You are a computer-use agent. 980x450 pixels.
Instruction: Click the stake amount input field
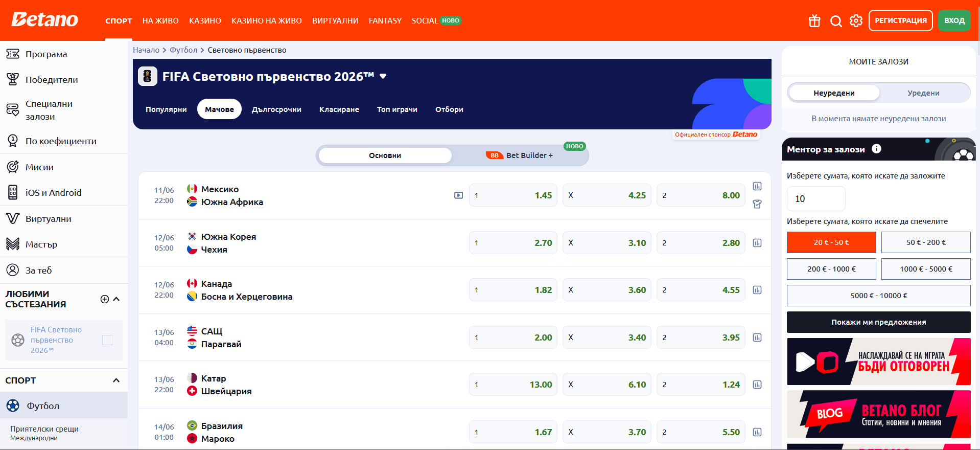[x=816, y=198]
